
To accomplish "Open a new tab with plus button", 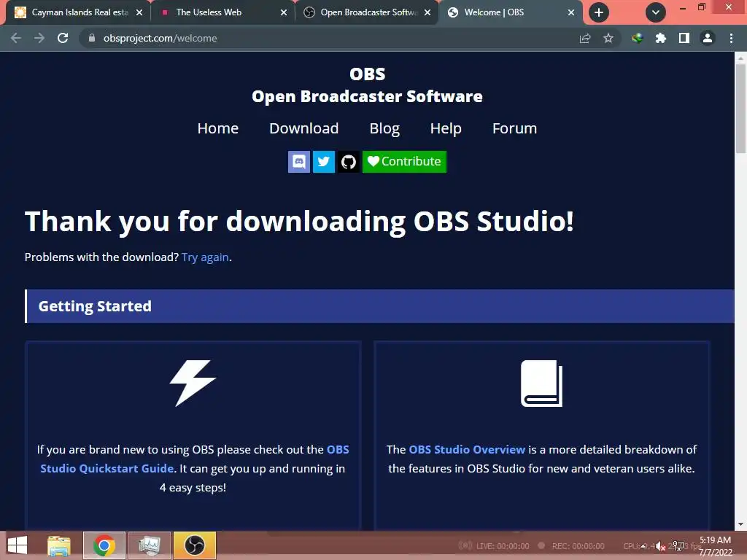I will 599,12.
